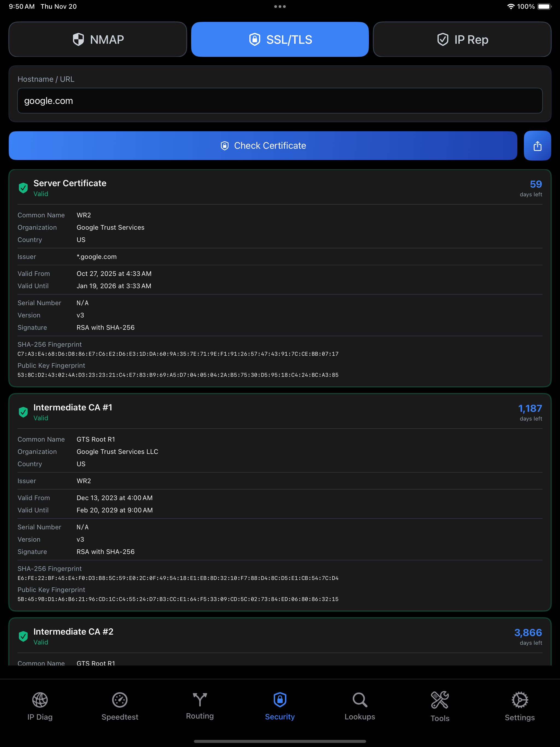Click "Oct 27, 2025 at 4:33 AM" date

pos(114,273)
